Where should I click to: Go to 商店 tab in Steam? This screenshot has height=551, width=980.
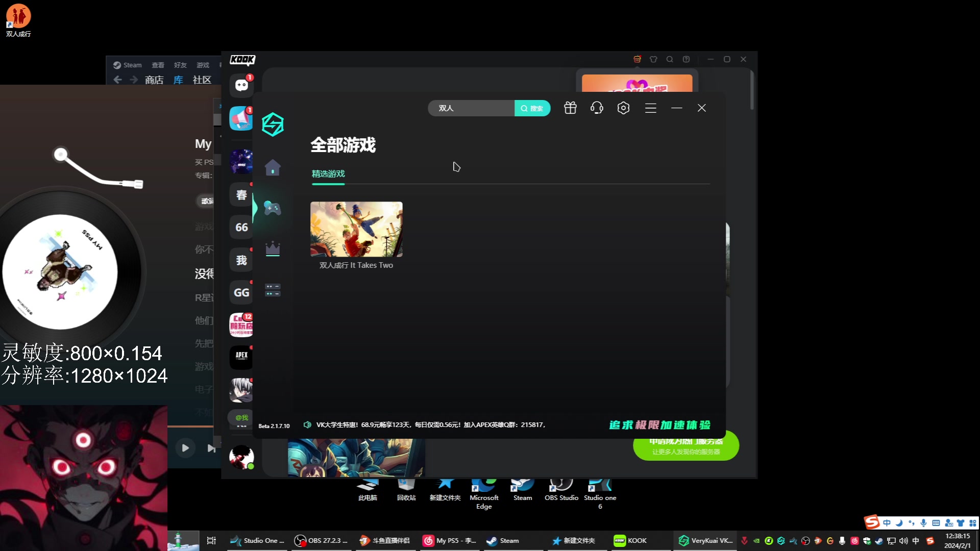coord(154,80)
